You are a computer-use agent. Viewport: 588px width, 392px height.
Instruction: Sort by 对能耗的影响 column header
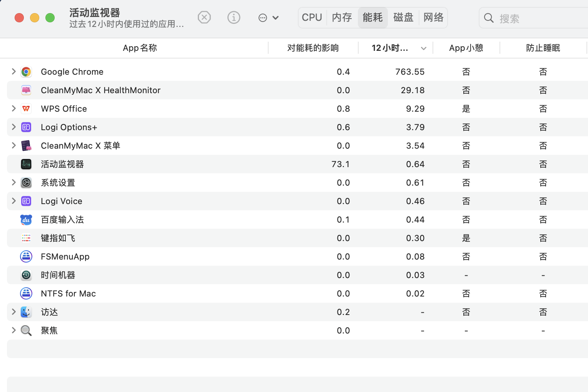[x=312, y=48]
